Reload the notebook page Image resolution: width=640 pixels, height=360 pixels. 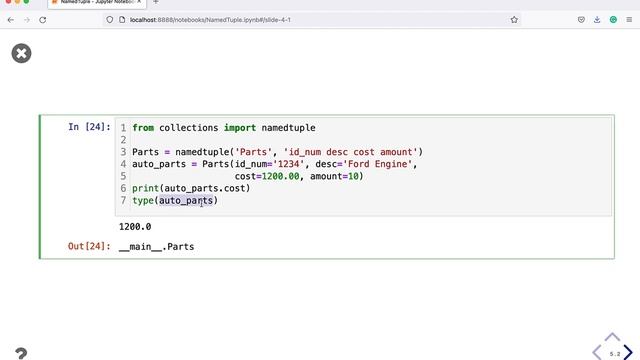(42, 20)
